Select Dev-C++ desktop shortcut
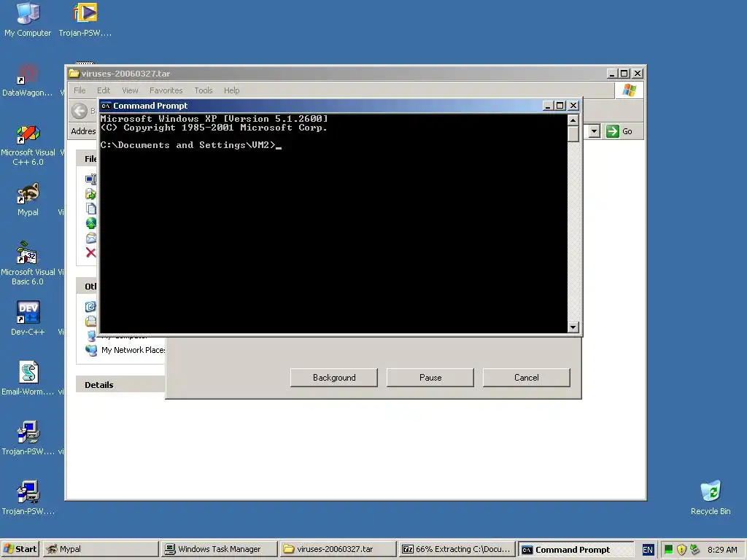The height and width of the screenshot is (560, 747). click(x=28, y=318)
